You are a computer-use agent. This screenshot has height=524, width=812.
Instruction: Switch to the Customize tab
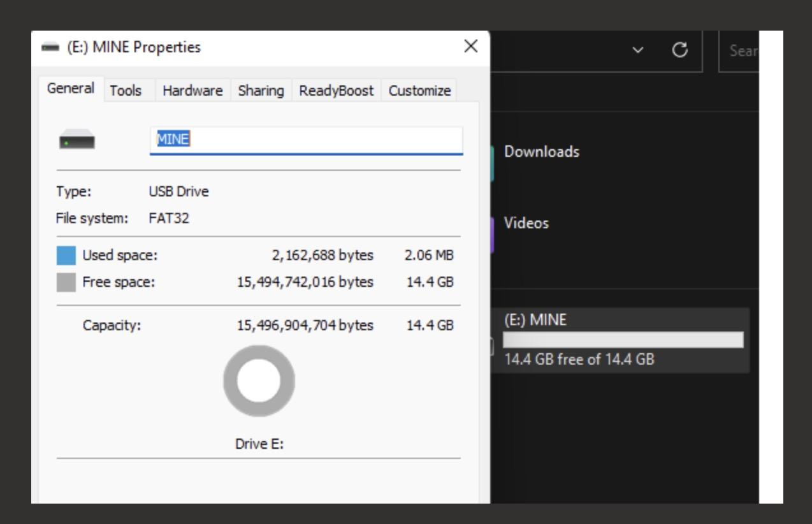pyautogui.click(x=419, y=91)
